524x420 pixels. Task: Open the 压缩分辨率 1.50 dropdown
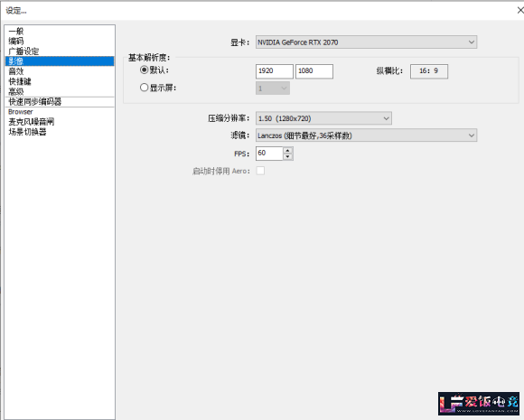pos(323,118)
